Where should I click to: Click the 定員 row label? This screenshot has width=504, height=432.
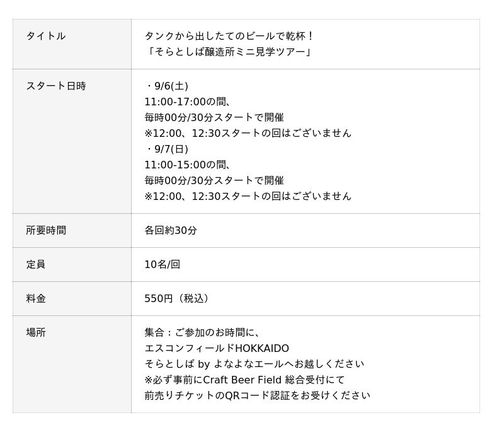point(36,264)
